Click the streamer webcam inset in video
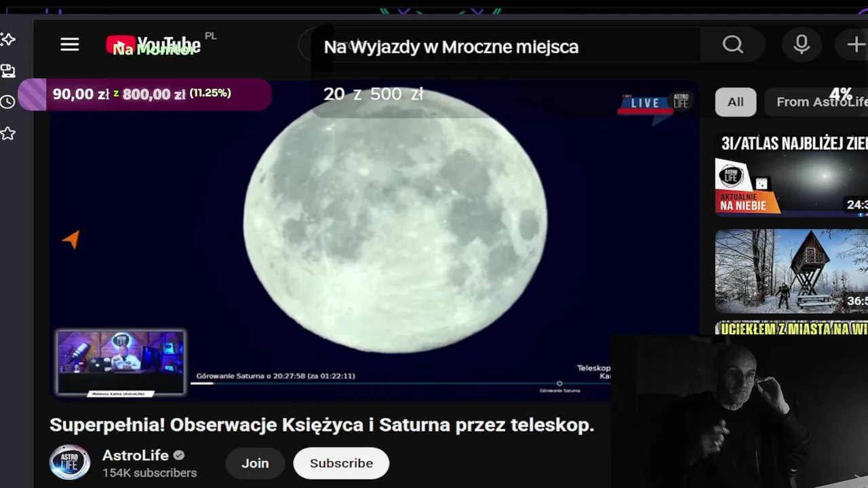The width and height of the screenshot is (868, 488). 121,363
